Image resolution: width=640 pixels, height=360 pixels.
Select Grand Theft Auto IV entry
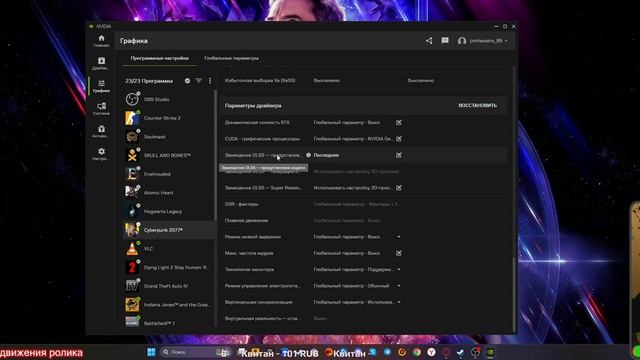169,286
